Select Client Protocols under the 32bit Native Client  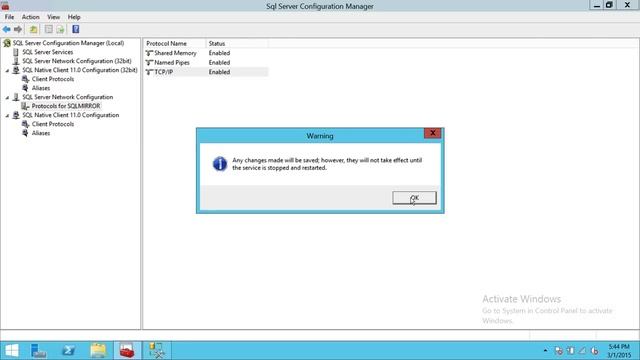(53, 79)
